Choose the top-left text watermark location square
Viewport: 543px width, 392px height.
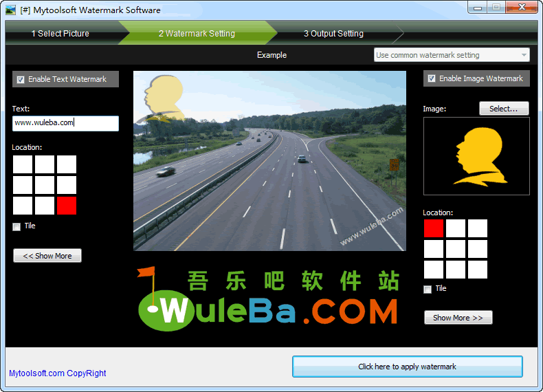[x=23, y=164]
